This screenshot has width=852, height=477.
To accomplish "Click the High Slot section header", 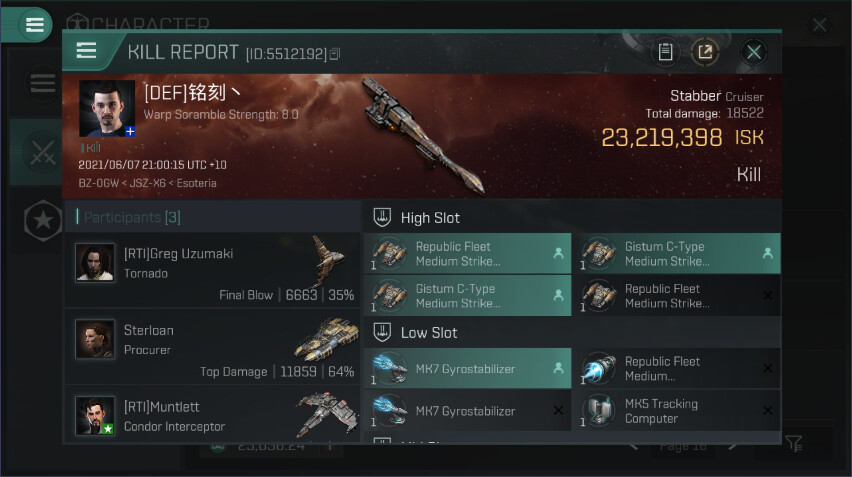I will tap(572, 218).
